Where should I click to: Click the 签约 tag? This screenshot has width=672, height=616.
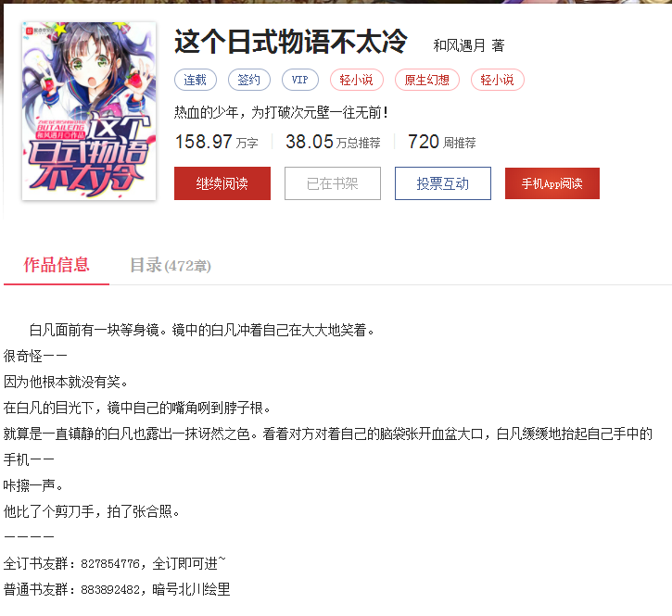pos(249,80)
